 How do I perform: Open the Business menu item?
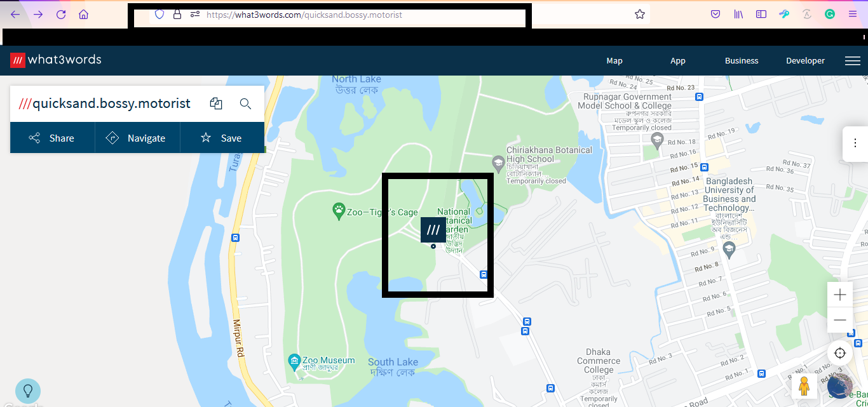742,61
